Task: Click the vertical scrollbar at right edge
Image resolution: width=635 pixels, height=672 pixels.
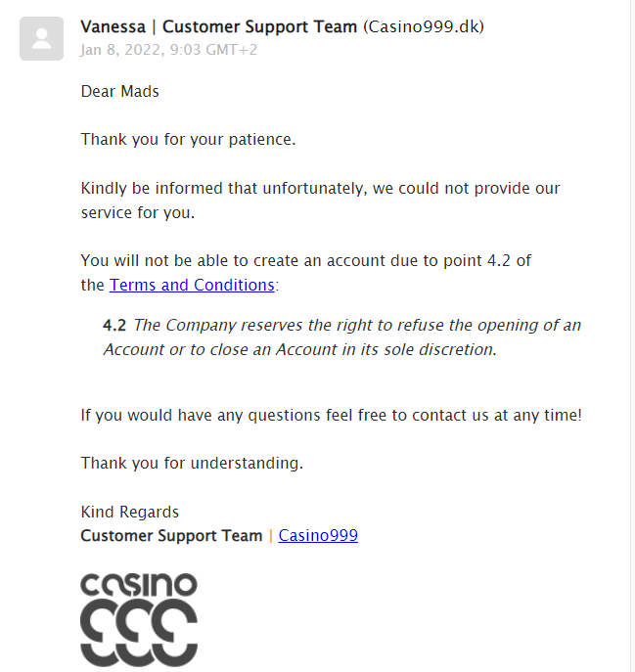Action: [632, 336]
